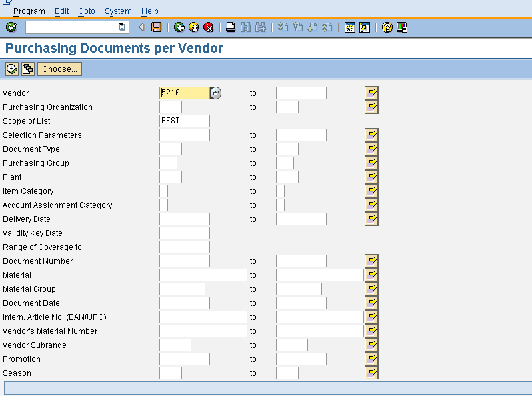532x396 pixels.
Task: Click the Purchasing Organization from field
Action: (171, 107)
